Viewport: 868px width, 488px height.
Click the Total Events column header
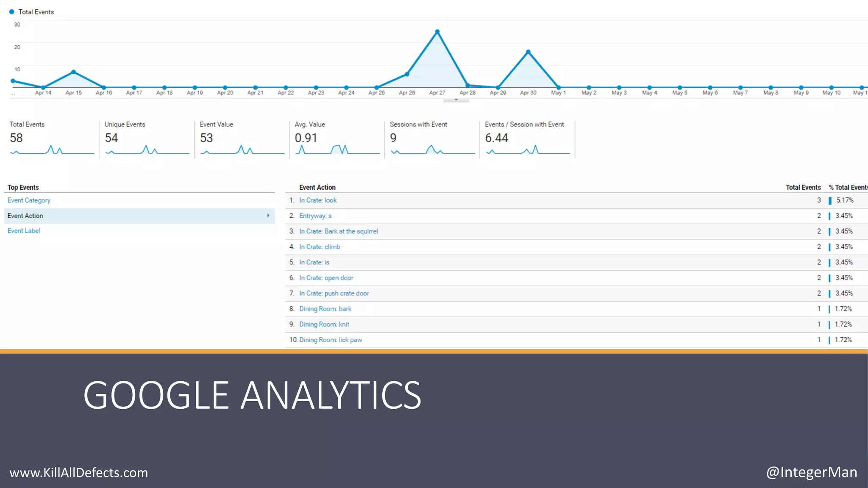(803, 187)
